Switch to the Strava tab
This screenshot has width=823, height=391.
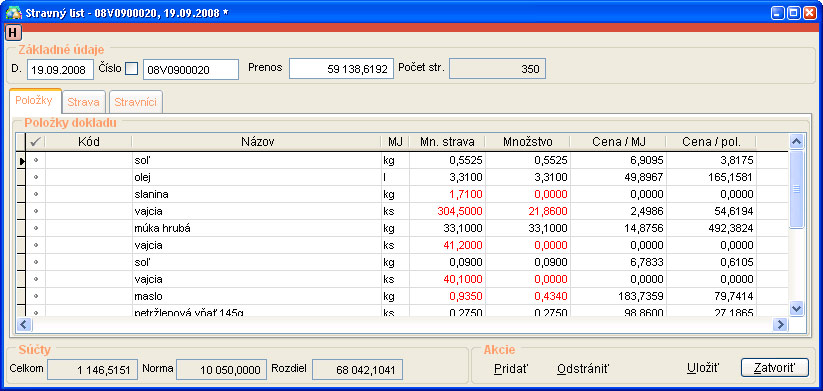[x=83, y=102]
